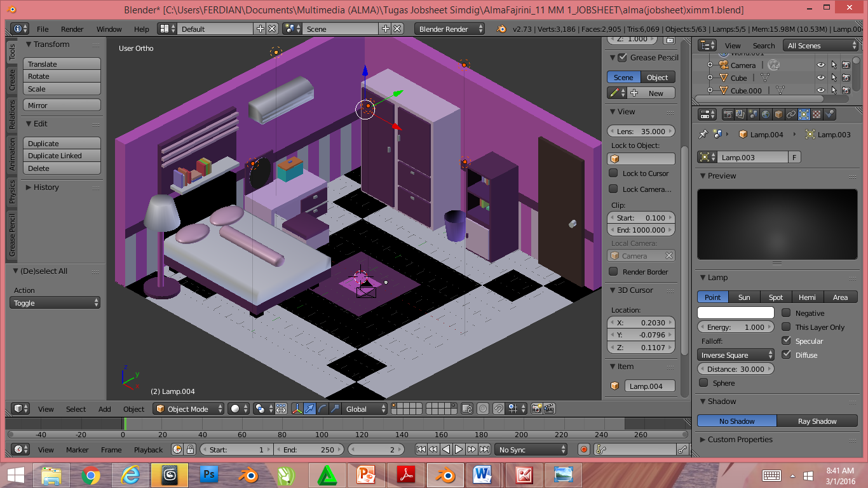868x488 pixels.
Task: Launch Photoshop from the taskbar
Action: click(x=208, y=475)
